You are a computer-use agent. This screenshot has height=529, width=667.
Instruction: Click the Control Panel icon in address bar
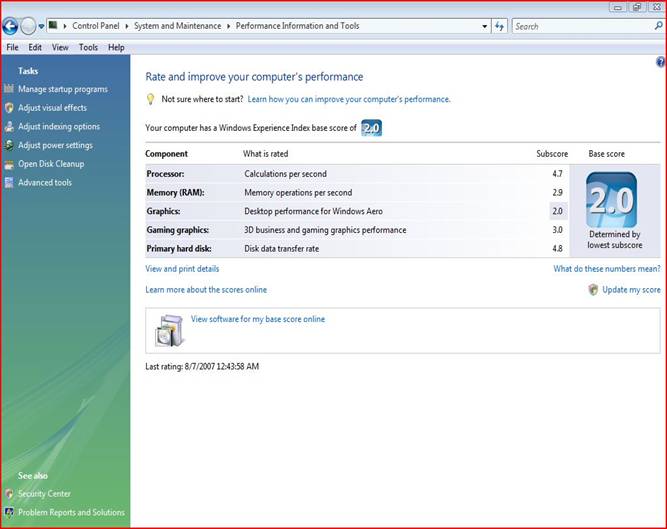(x=53, y=26)
